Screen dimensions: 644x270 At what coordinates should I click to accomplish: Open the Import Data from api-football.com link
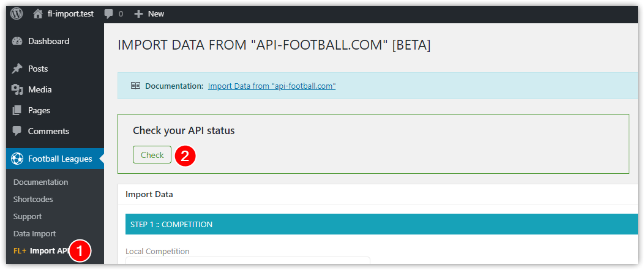272,86
